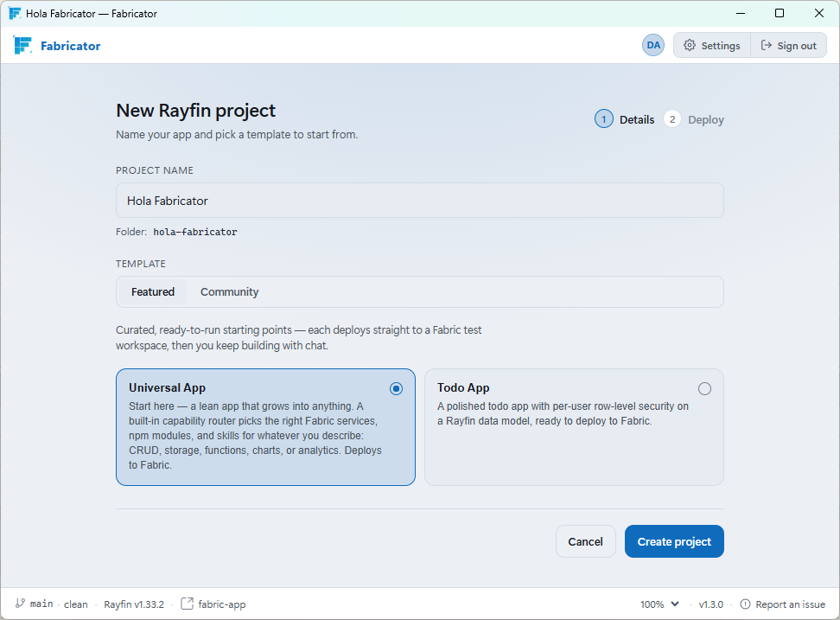Switch to the Featured template tab
This screenshot has width=840, height=620.
pos(153,292)
